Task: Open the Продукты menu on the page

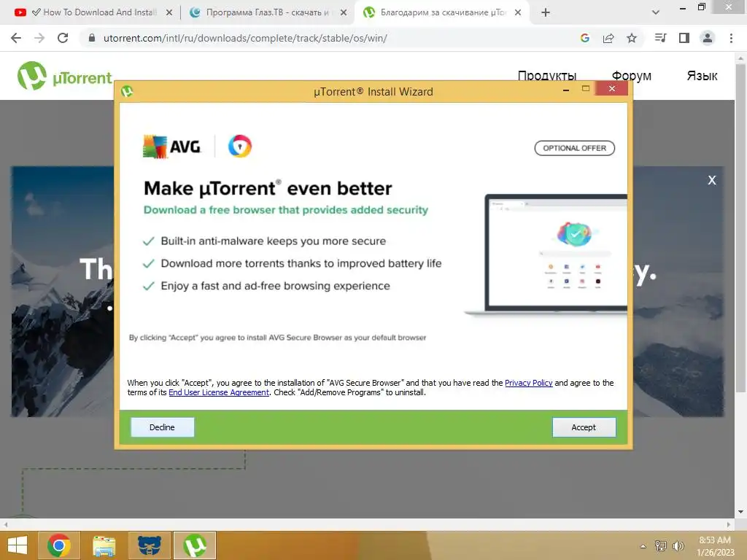Action: tap(547, 76)
